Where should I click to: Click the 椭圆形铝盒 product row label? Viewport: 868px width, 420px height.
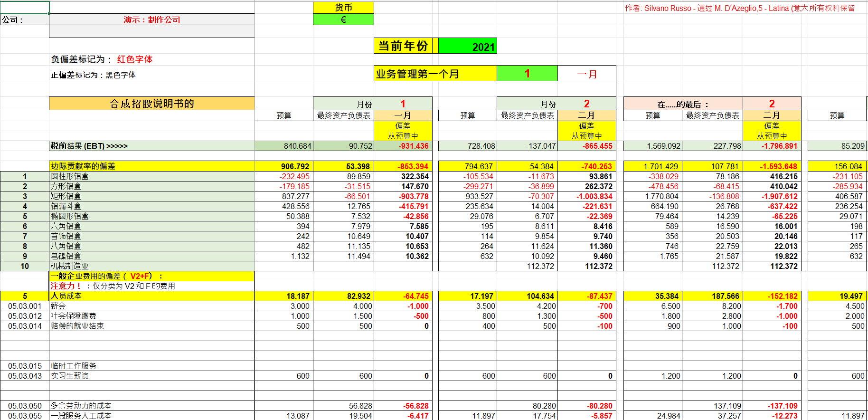point(152,216)
